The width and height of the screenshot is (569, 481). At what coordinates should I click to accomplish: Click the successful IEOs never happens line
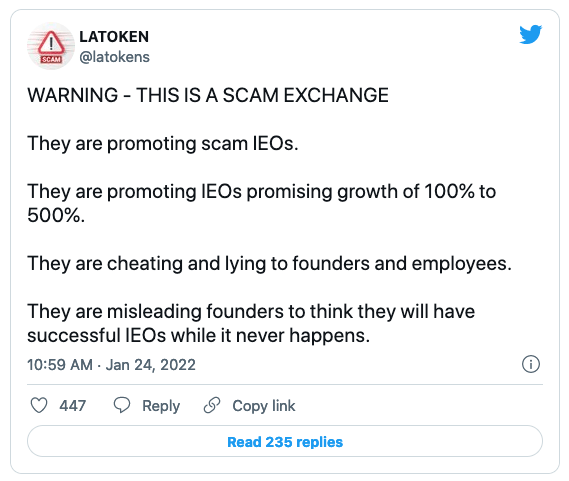(198, 335)
